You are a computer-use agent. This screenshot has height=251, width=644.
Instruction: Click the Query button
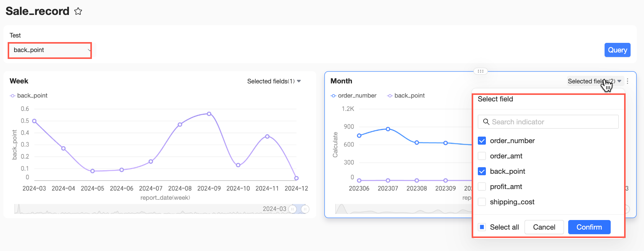pos(617,50)
